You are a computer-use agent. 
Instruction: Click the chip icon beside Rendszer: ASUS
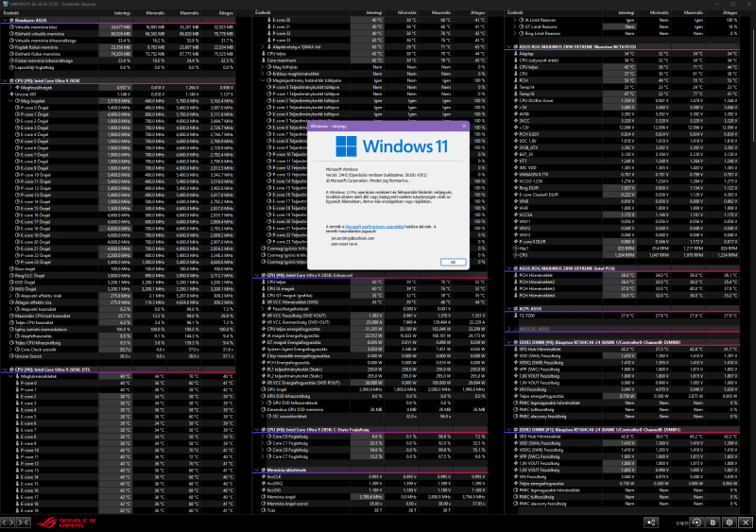(x=11, y=20)
